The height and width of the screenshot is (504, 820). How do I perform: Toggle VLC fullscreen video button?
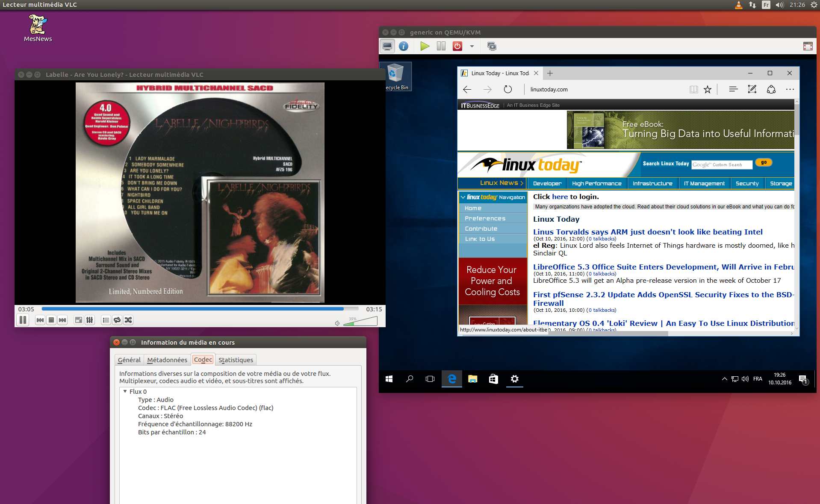79,320
